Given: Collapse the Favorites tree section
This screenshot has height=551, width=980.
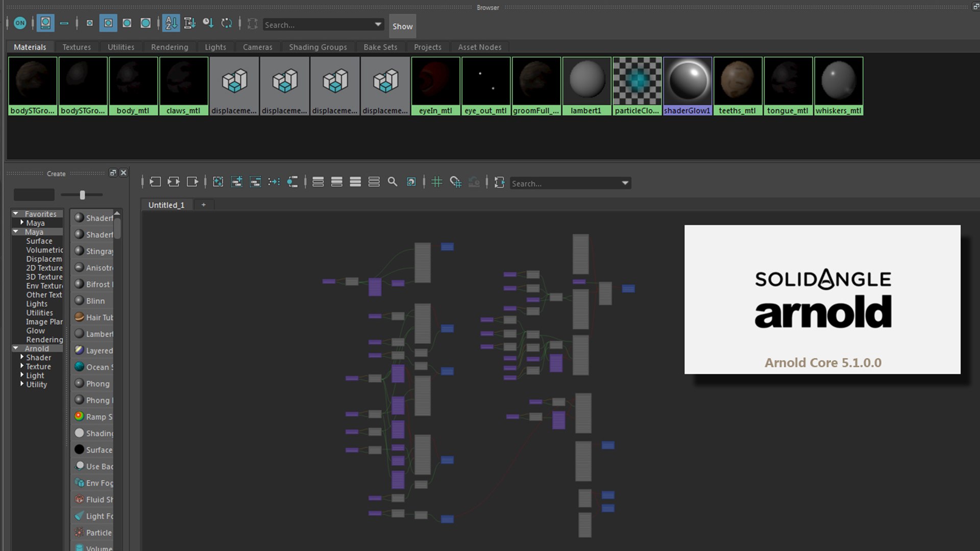Looking at the screenshot, I should coord(16,214).
